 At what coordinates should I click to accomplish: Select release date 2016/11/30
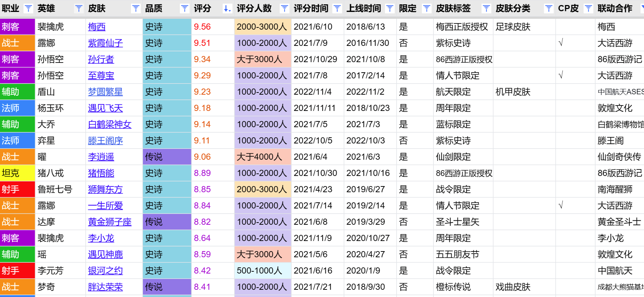[x=370, y=43]
